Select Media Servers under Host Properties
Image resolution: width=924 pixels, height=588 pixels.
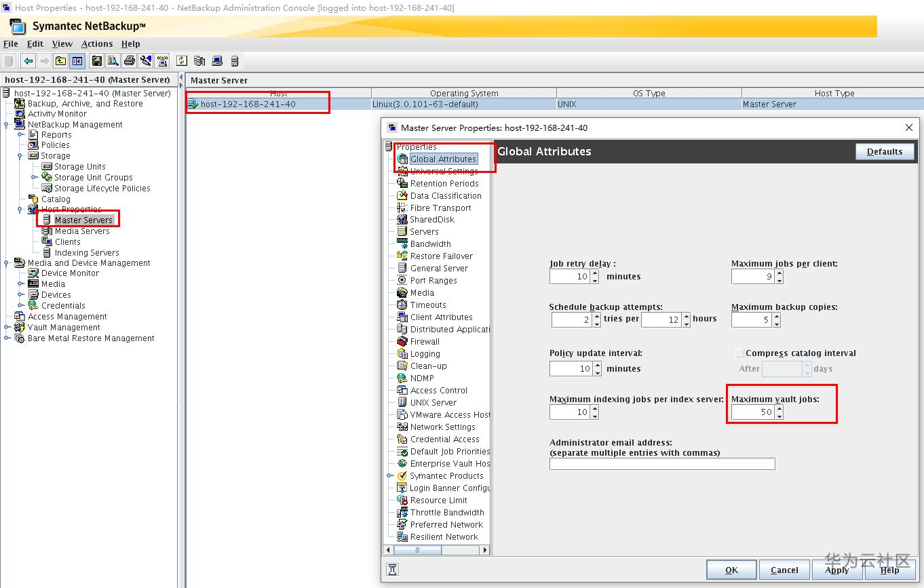click(82, 231)
